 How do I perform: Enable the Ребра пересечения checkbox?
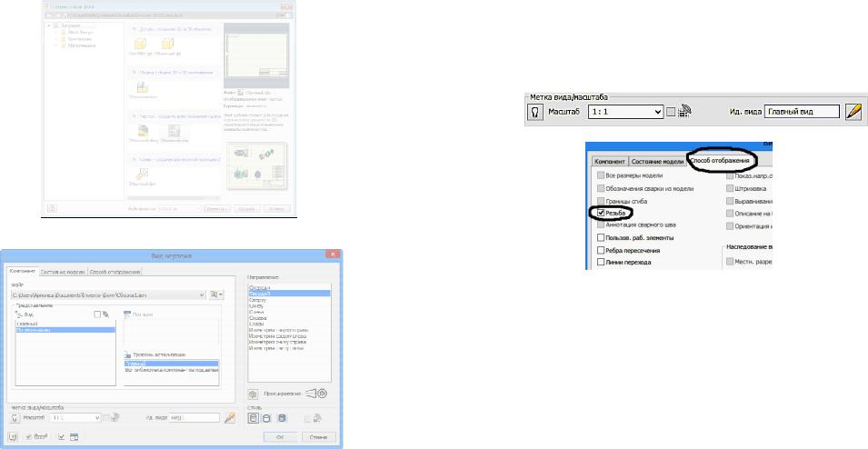(601, 250)
